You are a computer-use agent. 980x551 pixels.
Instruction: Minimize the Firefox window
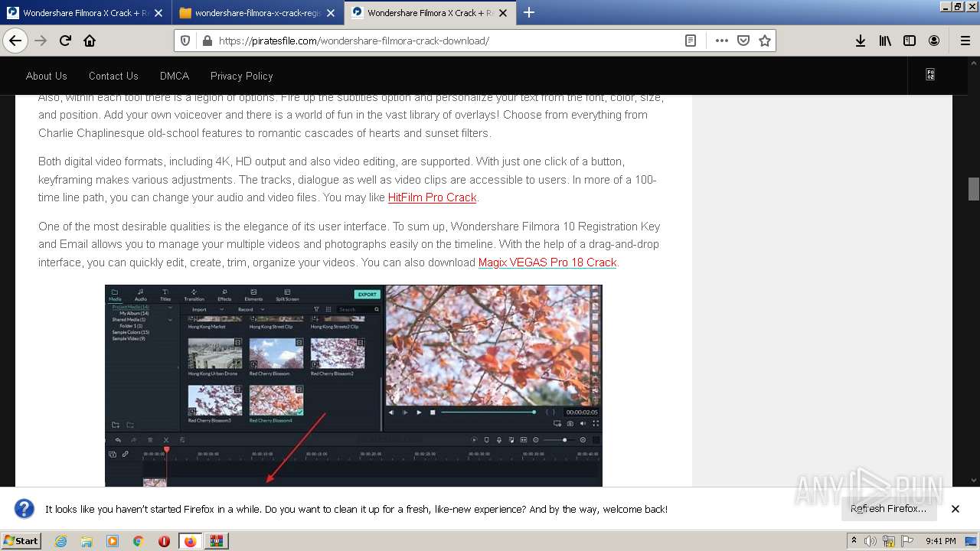[946, 6]
